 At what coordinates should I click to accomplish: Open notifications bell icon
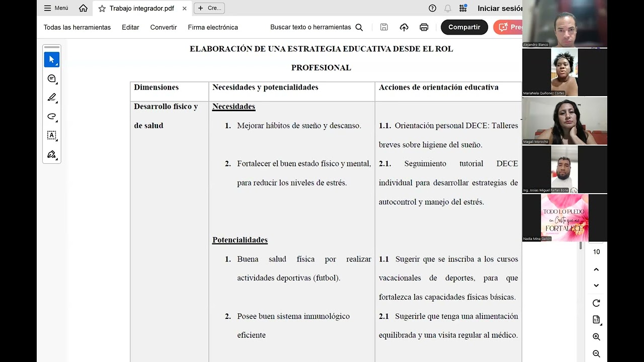click(447, 8)
